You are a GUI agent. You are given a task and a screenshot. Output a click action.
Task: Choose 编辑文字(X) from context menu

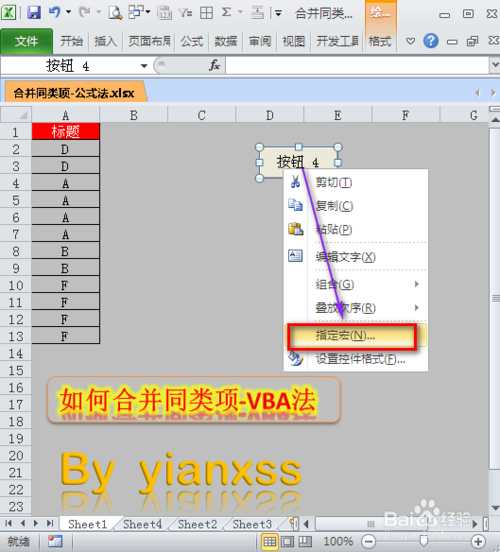click(x=356, y=257)
